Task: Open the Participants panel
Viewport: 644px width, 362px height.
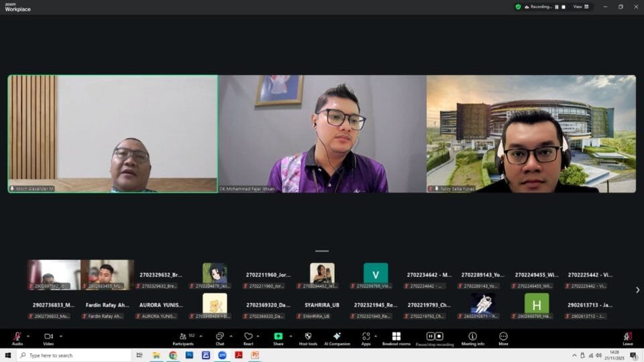Action: coord(182,337)
